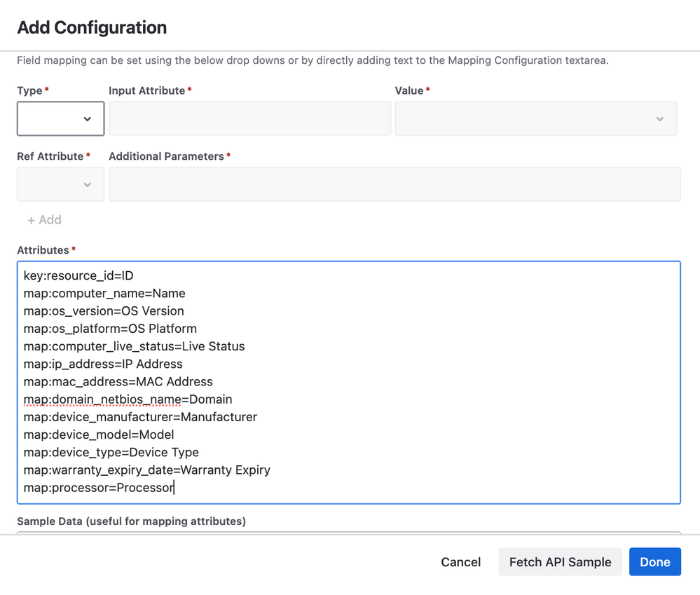Expand the Value dropdown
The width and height of the screenshot is (700, 595).
coord(535,118)
